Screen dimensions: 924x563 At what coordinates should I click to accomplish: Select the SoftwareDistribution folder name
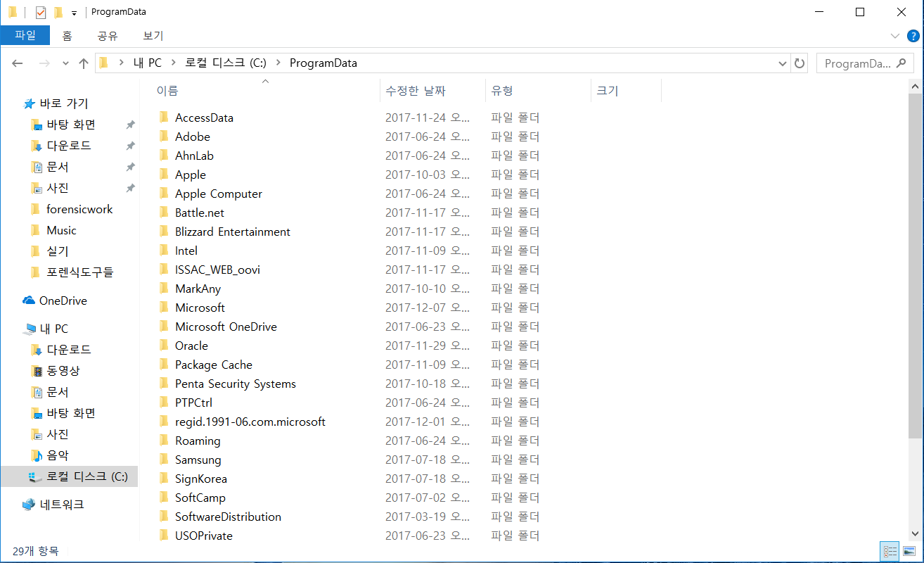228,517
